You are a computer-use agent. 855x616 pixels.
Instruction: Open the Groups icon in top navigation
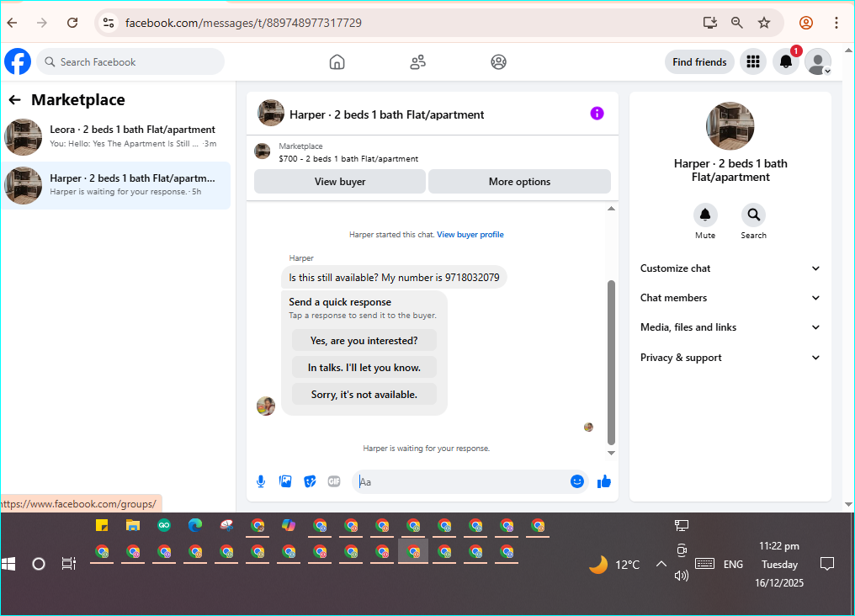point(498,62)
